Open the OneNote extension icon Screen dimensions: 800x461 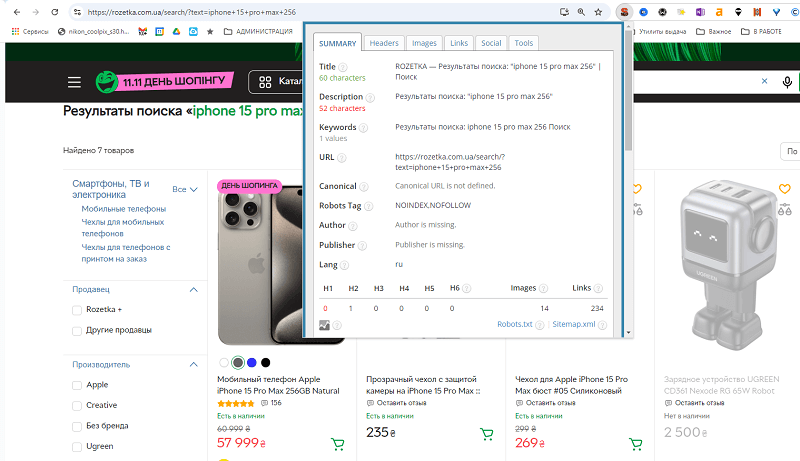[x=700, y=12]
